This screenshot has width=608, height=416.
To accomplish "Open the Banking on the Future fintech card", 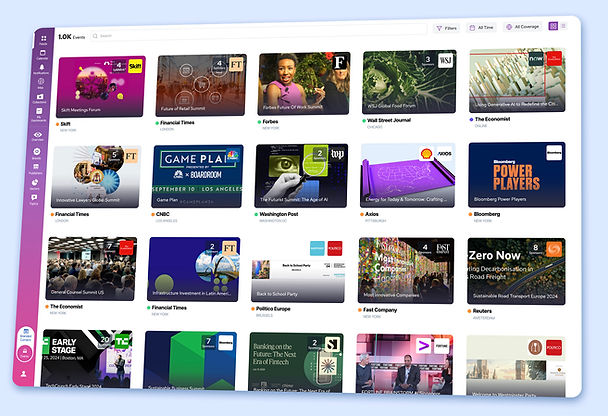I will tap(296, 362).
